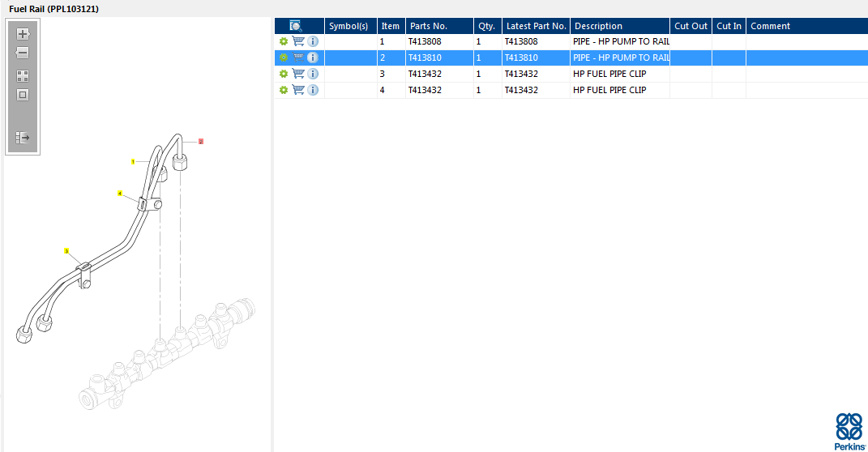Open info for item 2 T413810

point(313,58)
